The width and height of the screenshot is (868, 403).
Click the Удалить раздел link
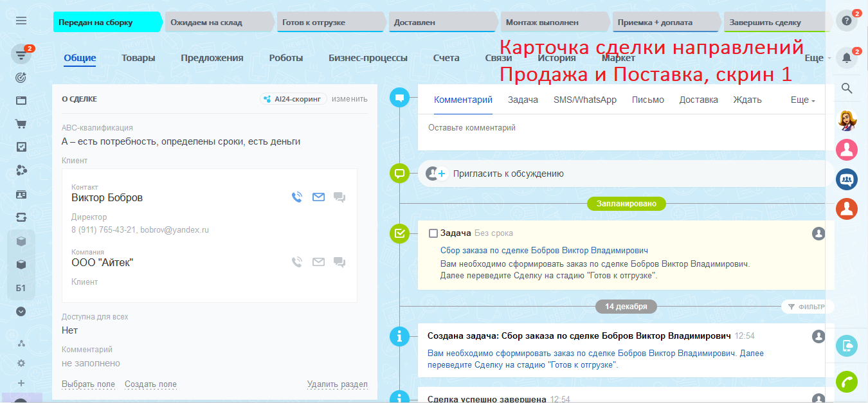tap(337, 384)
